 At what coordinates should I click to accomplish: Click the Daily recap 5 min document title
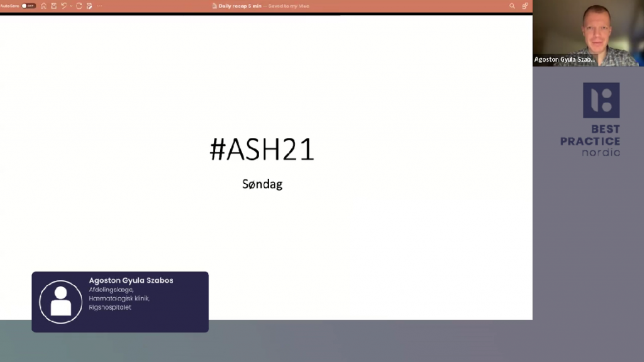point(239,6)
